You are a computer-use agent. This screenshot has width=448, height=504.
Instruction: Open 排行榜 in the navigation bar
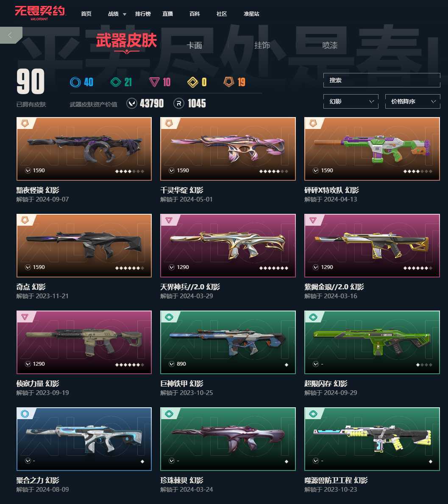pos(143,14)
